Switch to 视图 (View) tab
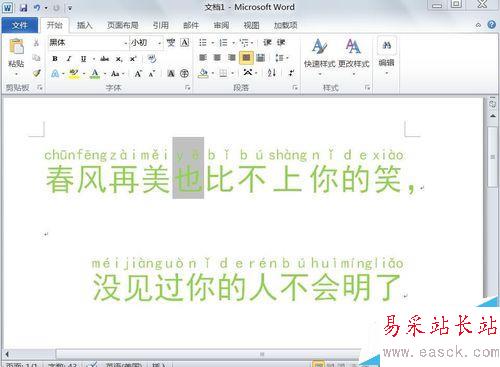Image resolution: width=500 pixels, height=367 pixels. pyautogui.click(x=251, y=25)
